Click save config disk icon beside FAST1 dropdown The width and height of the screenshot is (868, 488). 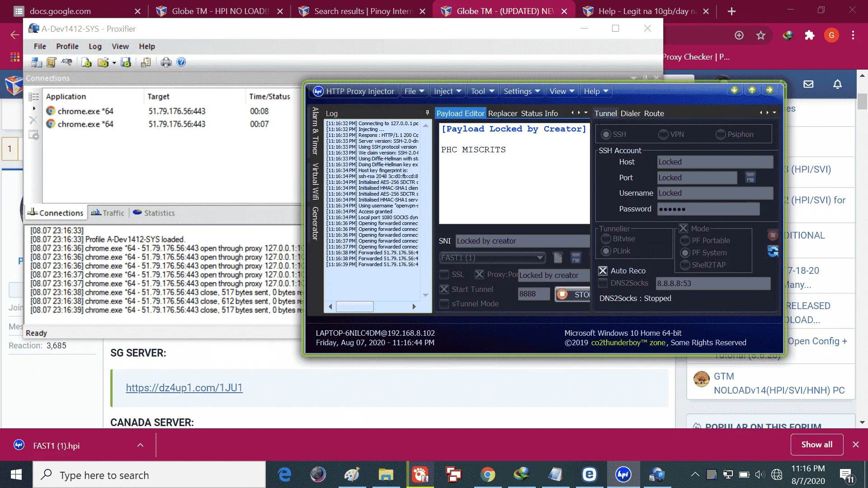tap(576, 258)
